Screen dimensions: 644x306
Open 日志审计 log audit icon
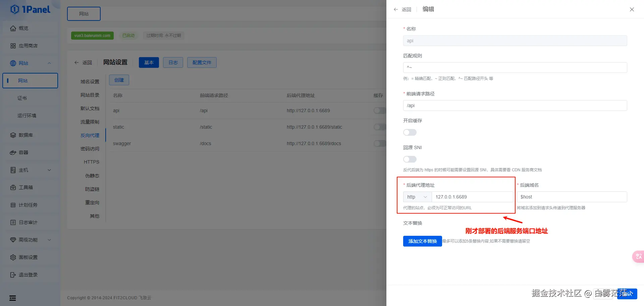point(13,222)
